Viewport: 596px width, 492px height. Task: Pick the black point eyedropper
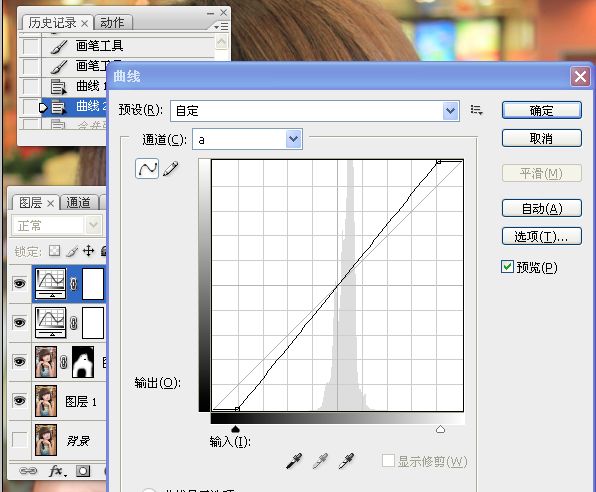(x=295, y=461)
